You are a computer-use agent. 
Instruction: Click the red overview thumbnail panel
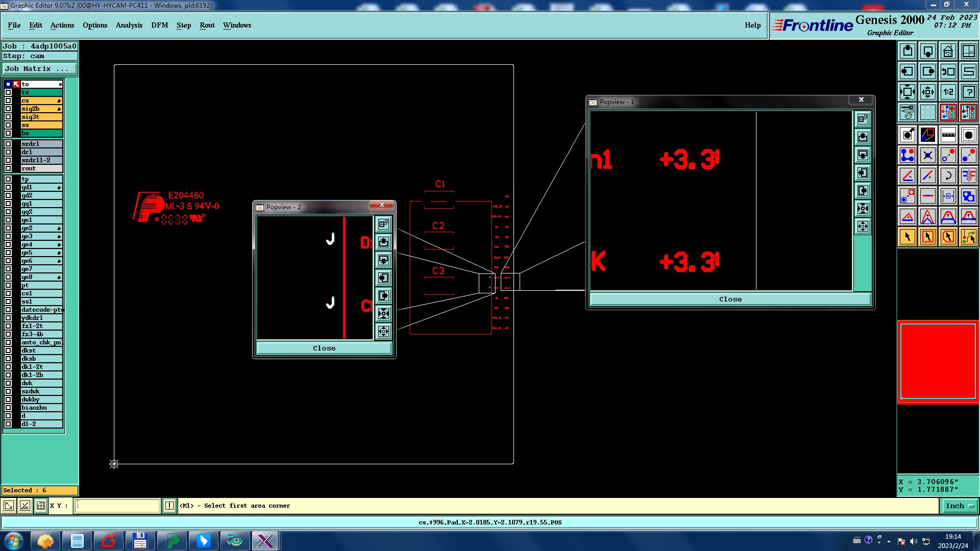(x=938, y=361)
